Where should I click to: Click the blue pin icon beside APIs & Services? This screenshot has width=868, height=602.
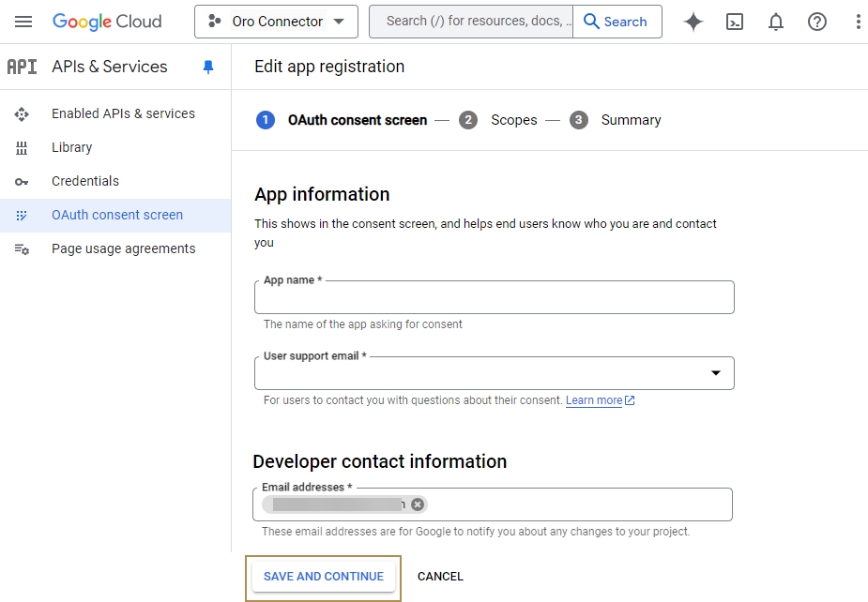[208, 67]
